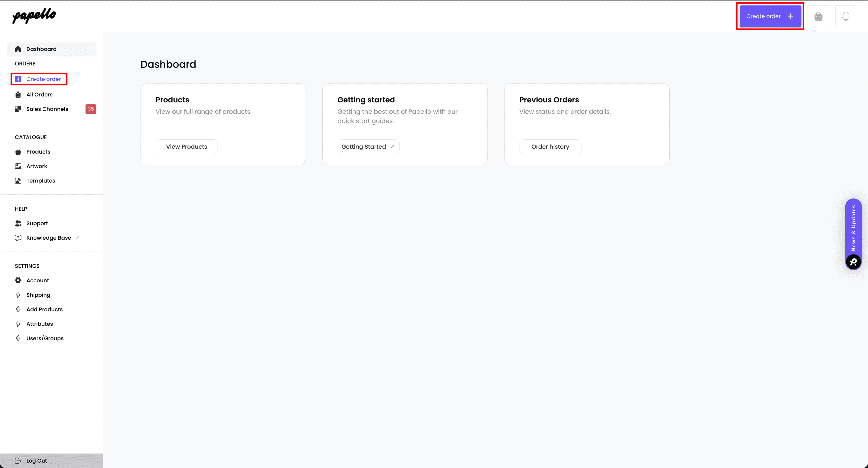Open Account settings
The image size is (868, 468).
(38, 281)
